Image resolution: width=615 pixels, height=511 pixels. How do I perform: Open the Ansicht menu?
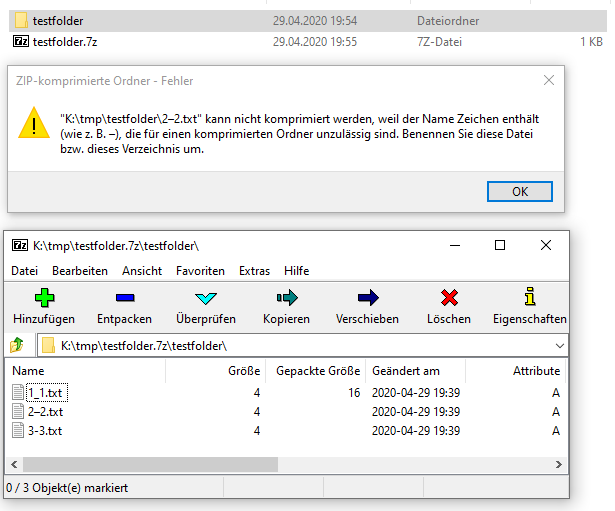pyautogui.click(x=142, y=271)
